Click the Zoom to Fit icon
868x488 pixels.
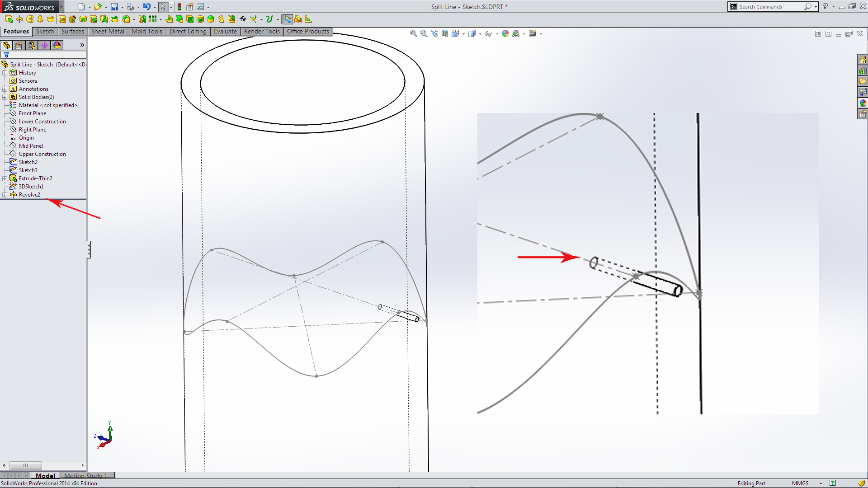(x=413, y=33)
